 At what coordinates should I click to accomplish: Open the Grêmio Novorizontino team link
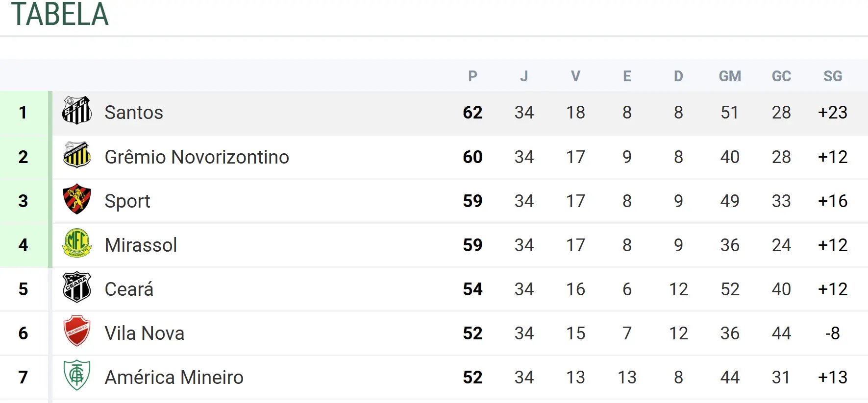click(x=197, y=157)
